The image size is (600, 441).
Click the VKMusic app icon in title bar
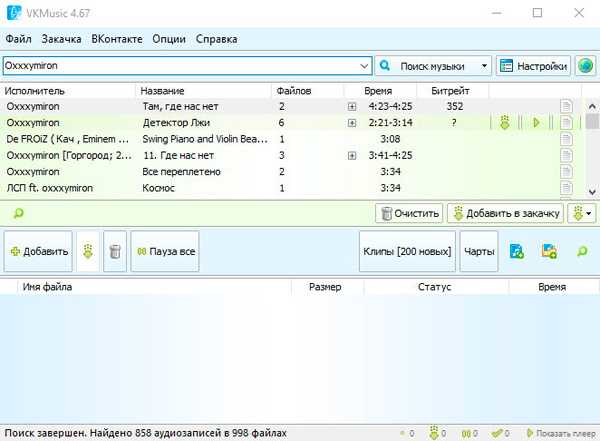pos(14,13)
